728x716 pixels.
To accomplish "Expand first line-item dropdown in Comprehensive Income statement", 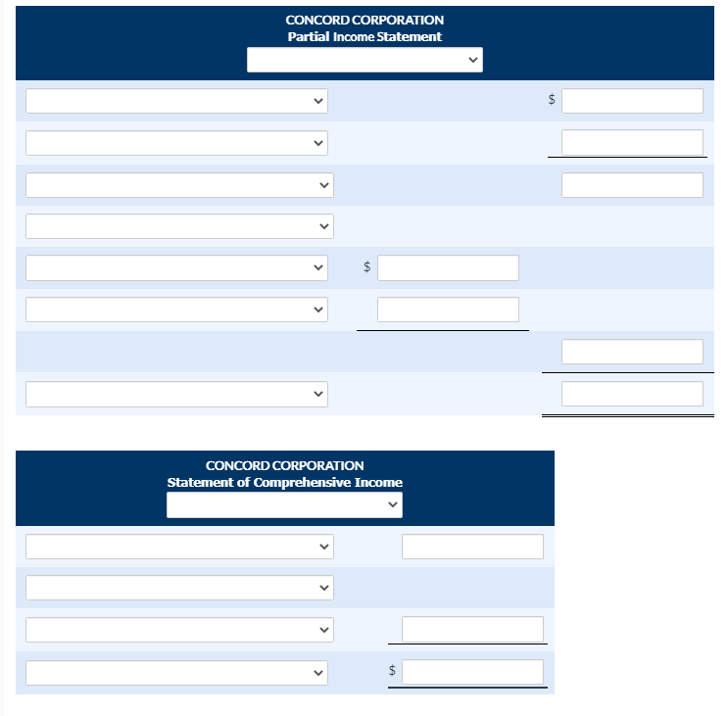I will pyautogui.click(x=179, y=547).
